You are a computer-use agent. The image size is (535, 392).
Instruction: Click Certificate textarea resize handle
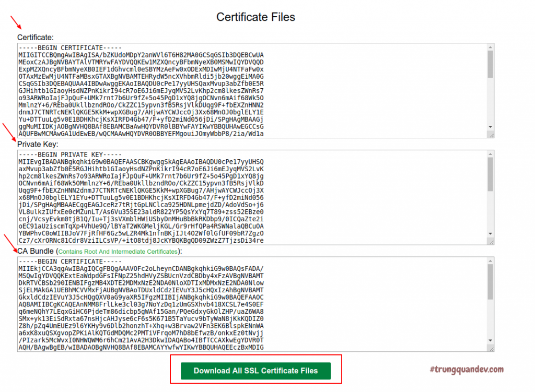tap(491, 135)
